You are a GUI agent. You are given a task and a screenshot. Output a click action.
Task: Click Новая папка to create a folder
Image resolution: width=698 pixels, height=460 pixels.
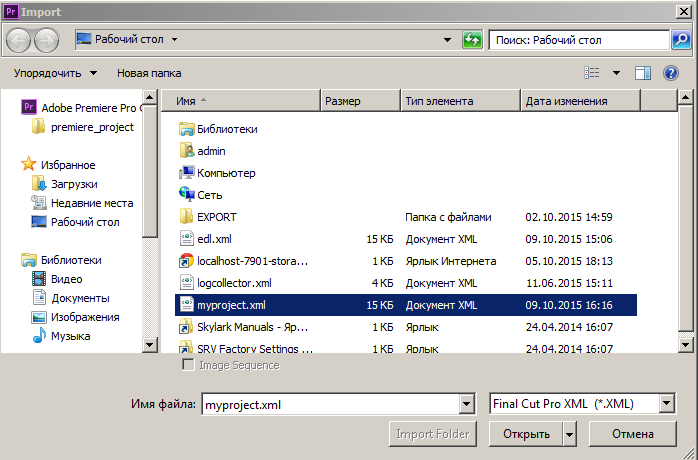tap(149, 73)
